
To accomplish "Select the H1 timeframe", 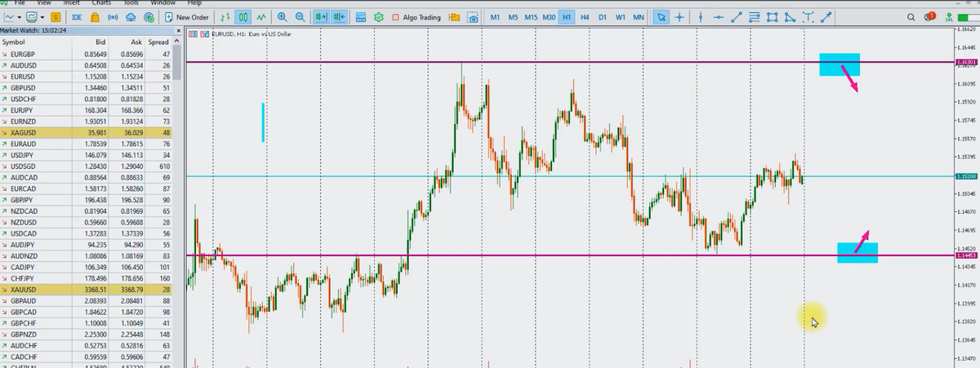I will [567, 17].
